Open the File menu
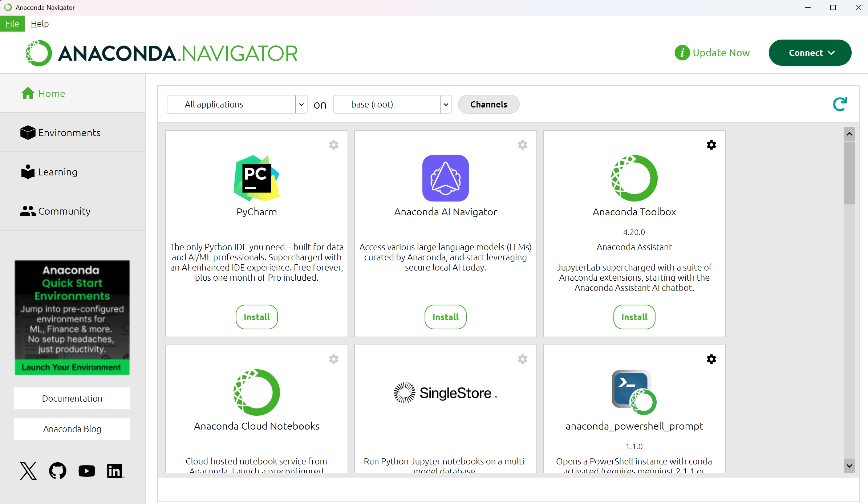This screenshot has width=868, height=504. click(12, 24)
